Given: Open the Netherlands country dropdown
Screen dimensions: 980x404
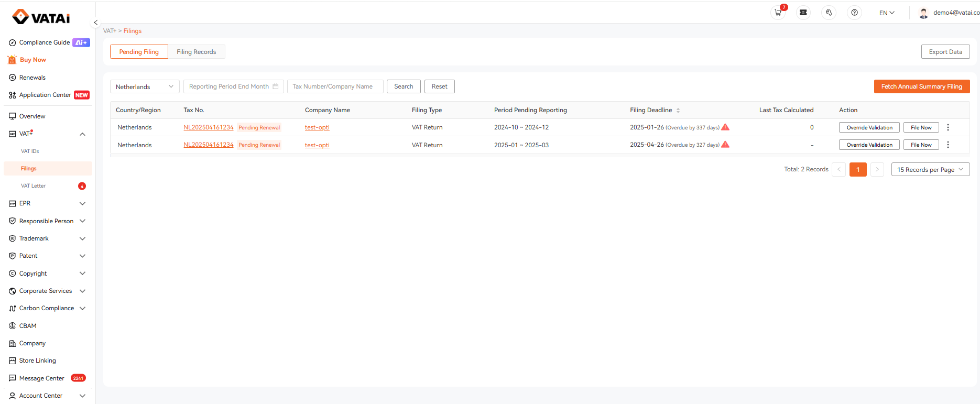Looking at the screenshot, I should pos(145,86).
